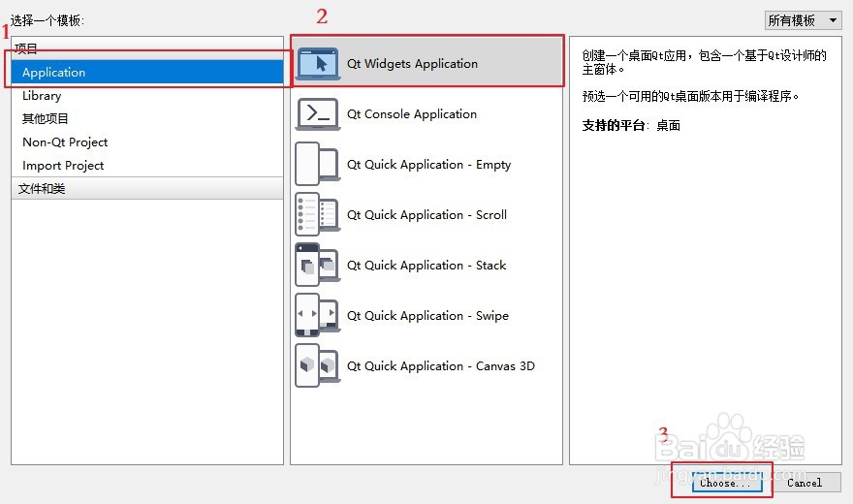Pick the Qt Quick Application Empty icon
The height and width of the screenshot is (504, 853).
318,164
